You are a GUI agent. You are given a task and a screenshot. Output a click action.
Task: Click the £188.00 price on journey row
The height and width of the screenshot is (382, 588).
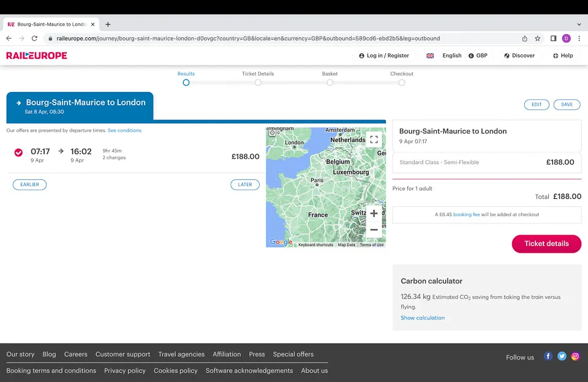pos(245,157)
